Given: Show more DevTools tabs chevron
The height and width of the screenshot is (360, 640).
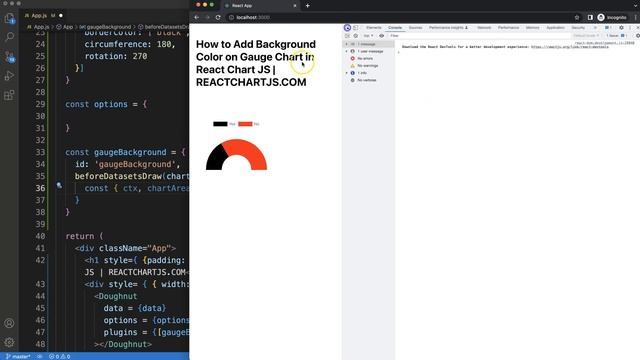Looking at the screenshot, I should (x=595, y=28).
